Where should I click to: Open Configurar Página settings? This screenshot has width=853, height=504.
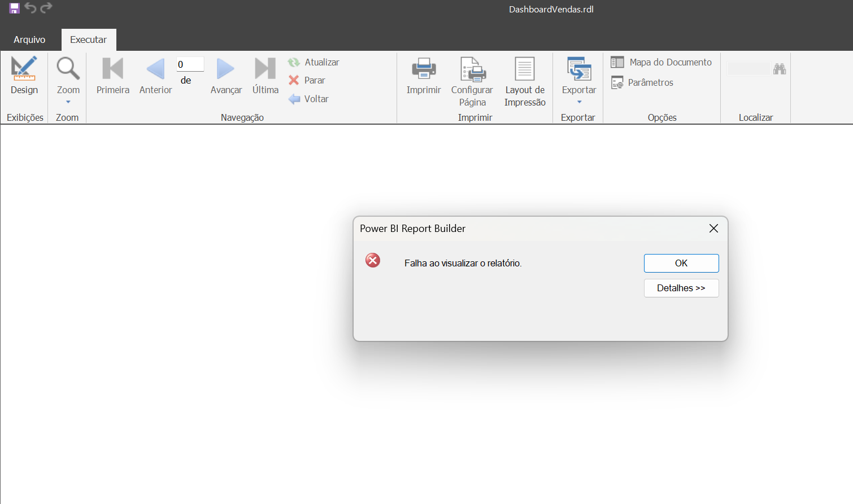(472, 82)
